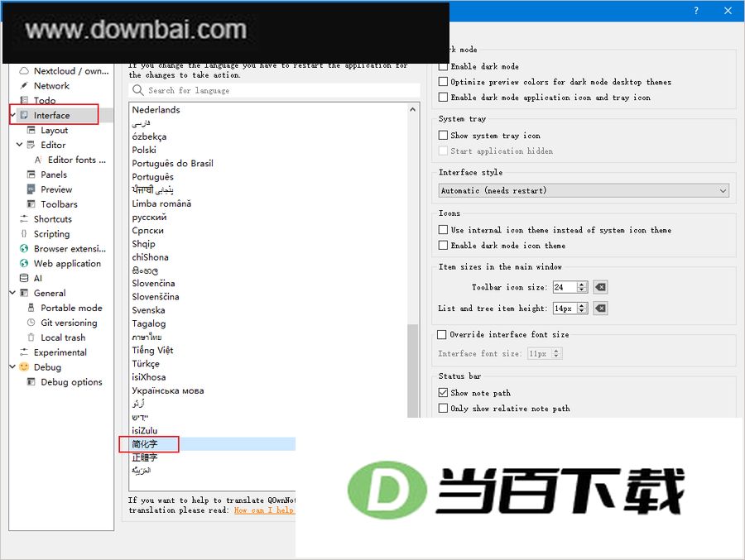Enable dark mode checkbox
The height and width of the screenshot is (560, 745).
(x=443, y=66)
